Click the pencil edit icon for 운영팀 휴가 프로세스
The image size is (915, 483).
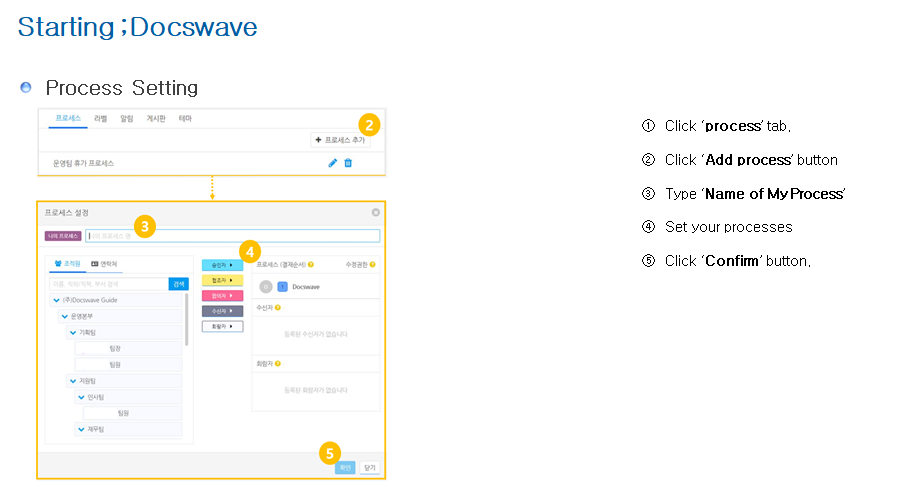coord(333,163)
